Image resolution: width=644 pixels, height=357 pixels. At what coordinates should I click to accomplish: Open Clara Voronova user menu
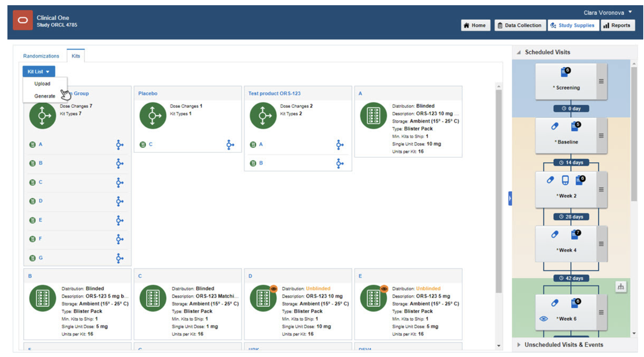pos(608,13)
